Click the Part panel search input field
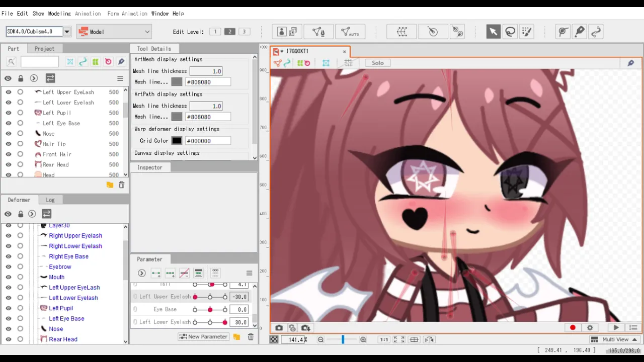The image size is (644, 362). tap(40, 62)
